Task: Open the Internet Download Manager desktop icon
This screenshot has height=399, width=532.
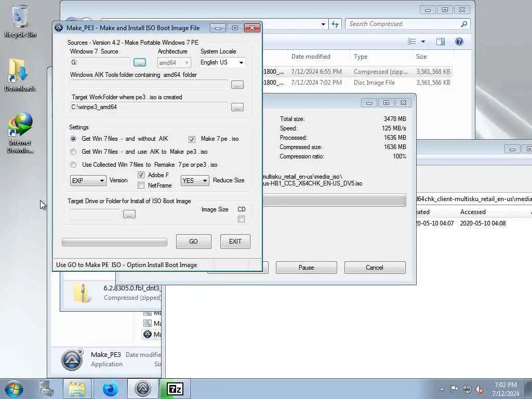Action: [x=20, y=133]
